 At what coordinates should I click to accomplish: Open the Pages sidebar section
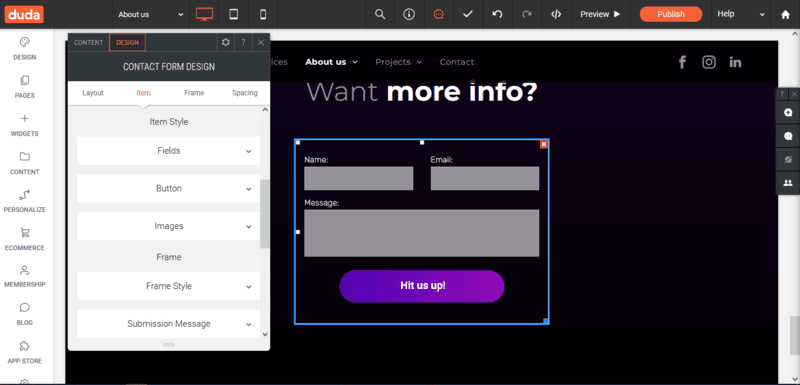tap(24, 87)
